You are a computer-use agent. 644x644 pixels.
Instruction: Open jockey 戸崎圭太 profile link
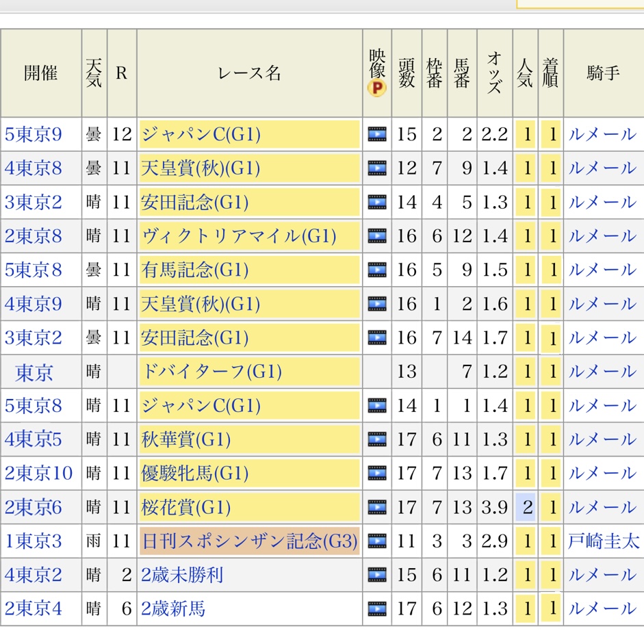click(x=602, y=542)
